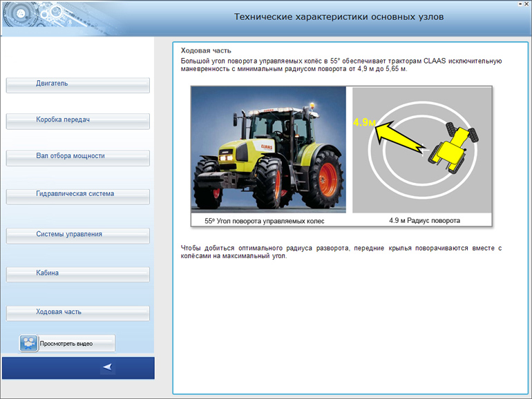Click the caption 55° Угол поворота управляемых колес
Viewport: 532px width, 399px height.
(265, 221)
